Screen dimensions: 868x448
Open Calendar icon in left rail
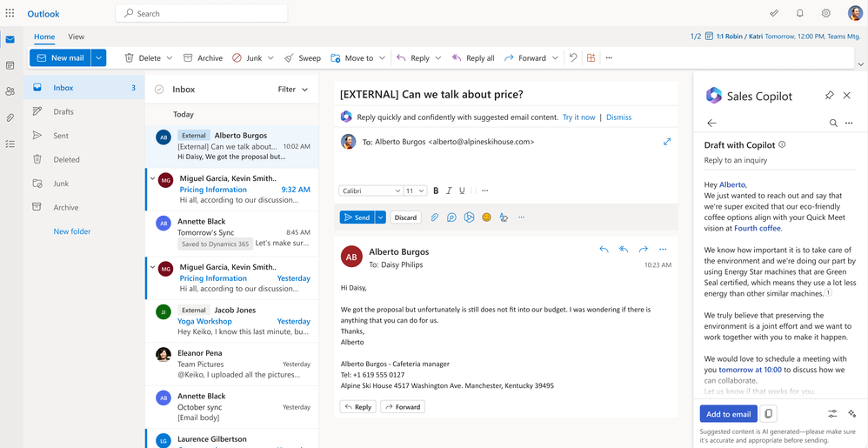[10, 65]
